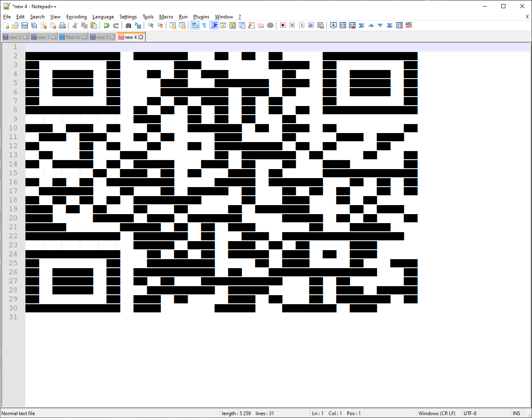Click the Close document toolbar icon
The height and width of the screenshot is (418, 532).
[x=43, y=25]
